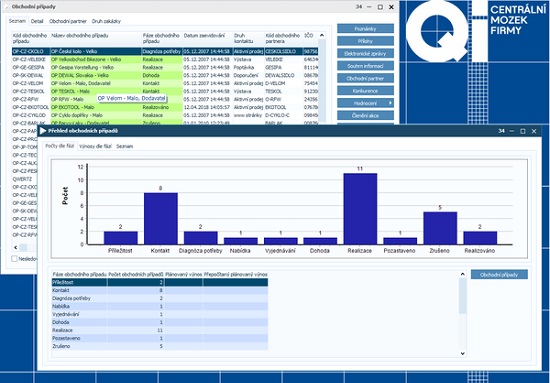
Task: Click the Zrušeno bar in the chart
Action: (x=440, y=228)
